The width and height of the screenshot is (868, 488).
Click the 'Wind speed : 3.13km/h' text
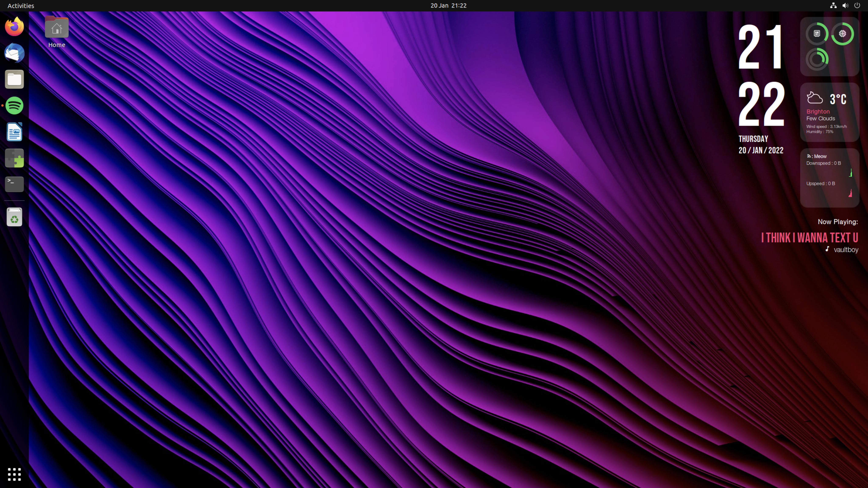click(826, 127)
